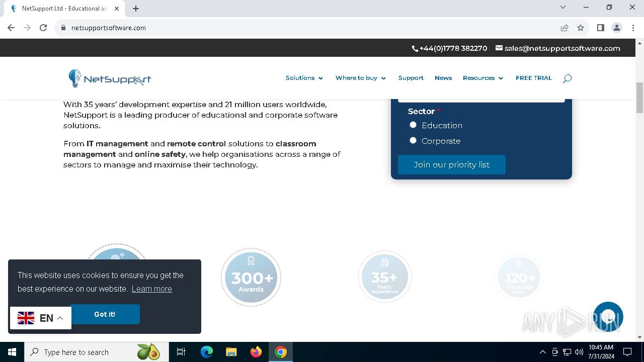The width and height of the screenshot is (644, 362).
Task: Click the phone icon beside +44(0)1778 382270
Action: (415, 49)
